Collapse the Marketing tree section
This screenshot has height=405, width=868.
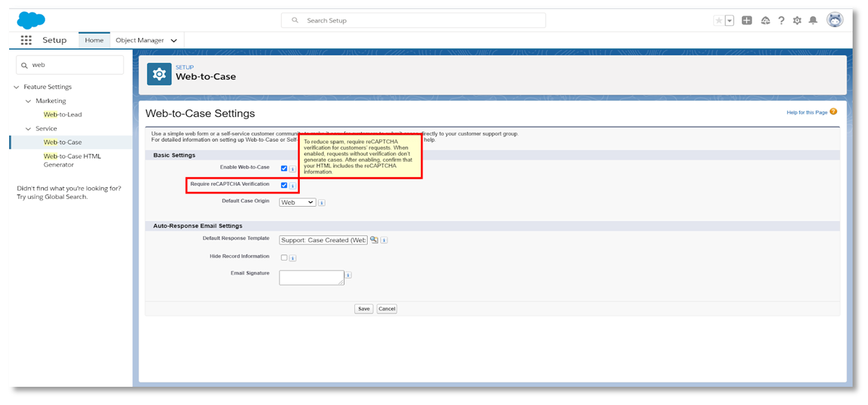click(x=28, y=101)
